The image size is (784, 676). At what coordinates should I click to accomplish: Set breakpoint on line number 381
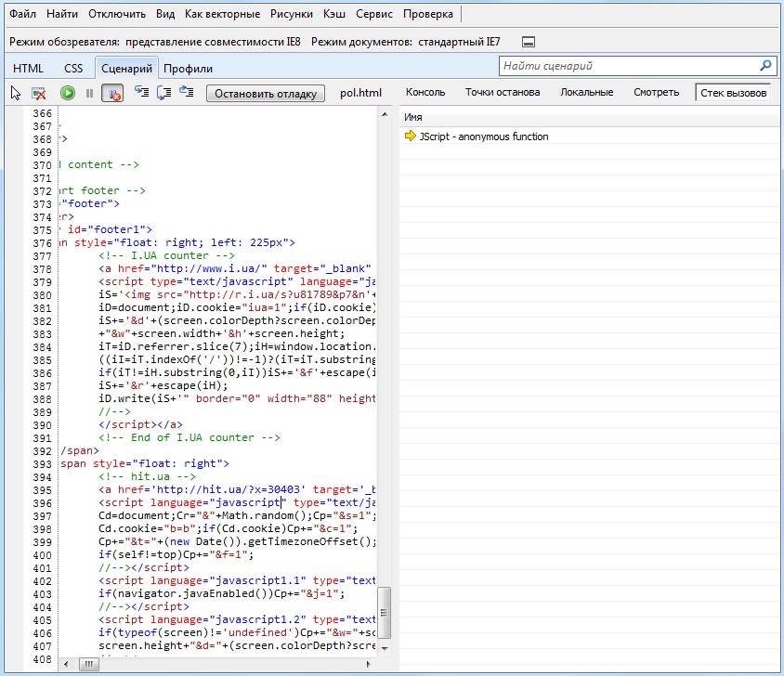click(x=42, y=308)
